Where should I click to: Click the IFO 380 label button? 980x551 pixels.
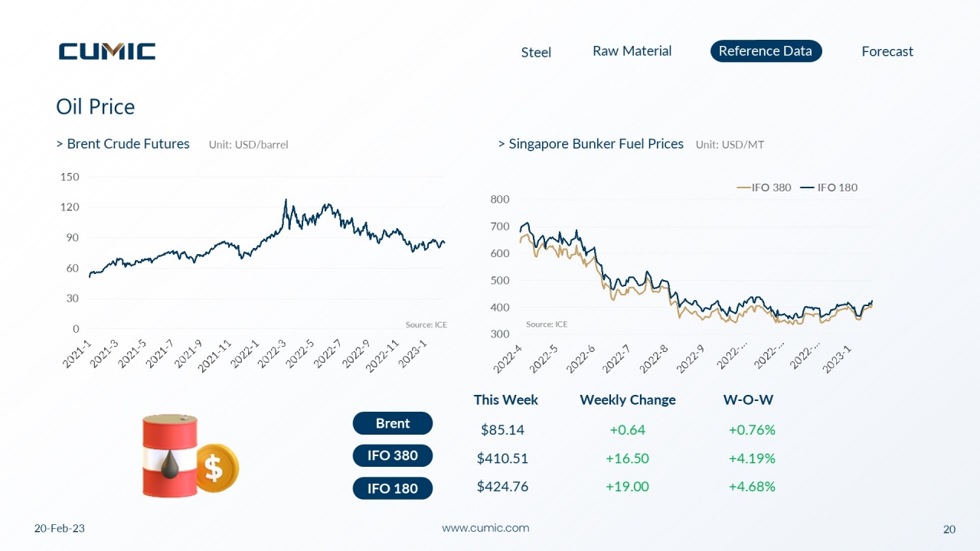point(393,455)
